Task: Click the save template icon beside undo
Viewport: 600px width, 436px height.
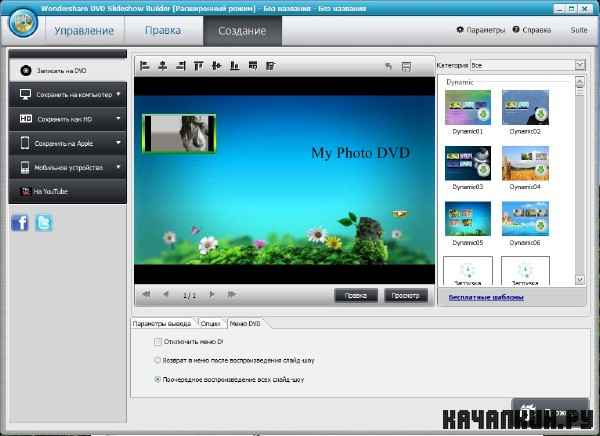Action: click(x=406, y=66)
